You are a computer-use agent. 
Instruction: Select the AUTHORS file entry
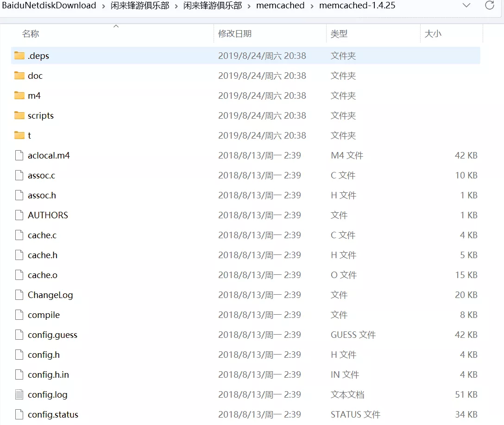pyautogui.click(x=48, y=216)
